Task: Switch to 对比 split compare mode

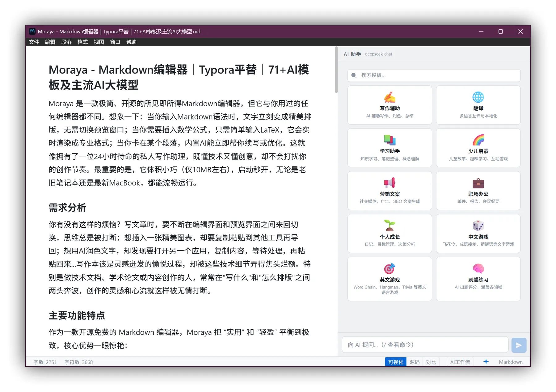Action: pos(431,362)
